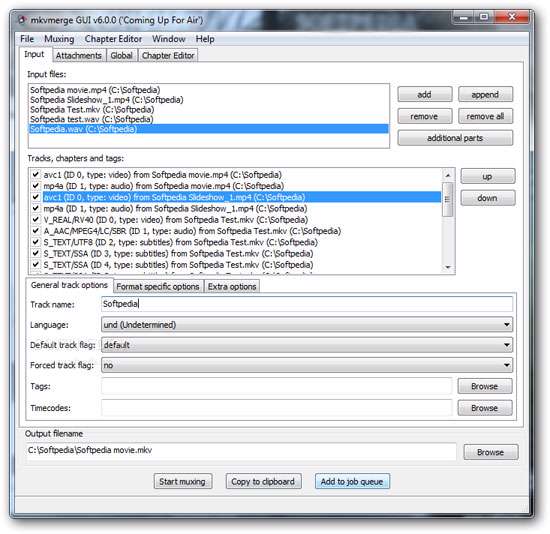Toggle the S_TEXT/UTF8 ID 2 subtitles checkbox

(x=35, y=242)
